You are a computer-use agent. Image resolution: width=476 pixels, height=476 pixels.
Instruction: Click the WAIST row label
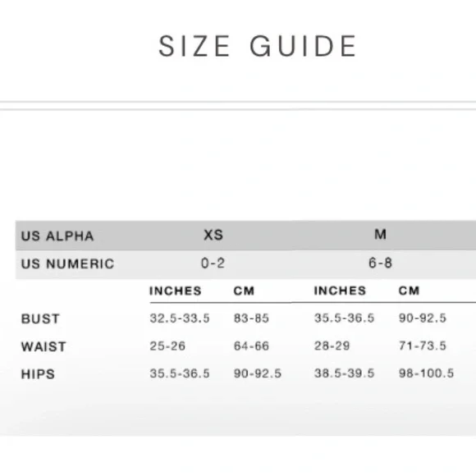[43, 346]
